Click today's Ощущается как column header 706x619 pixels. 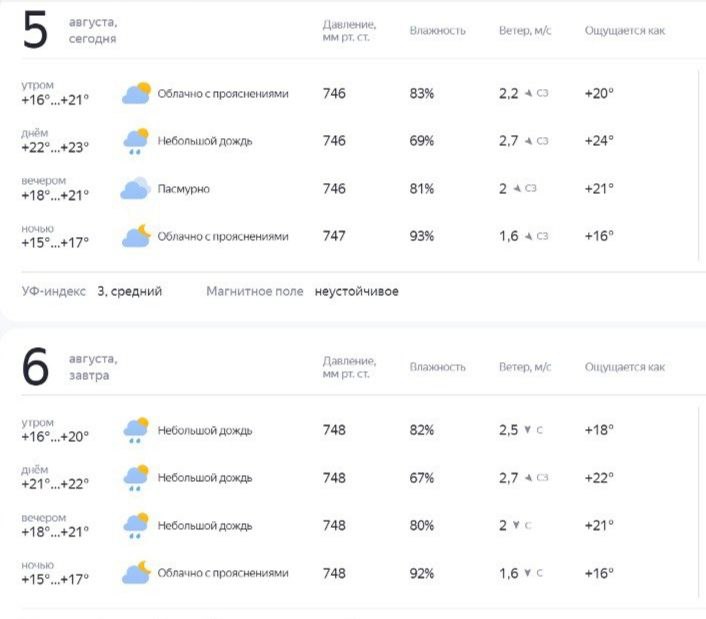coord(625,31)
